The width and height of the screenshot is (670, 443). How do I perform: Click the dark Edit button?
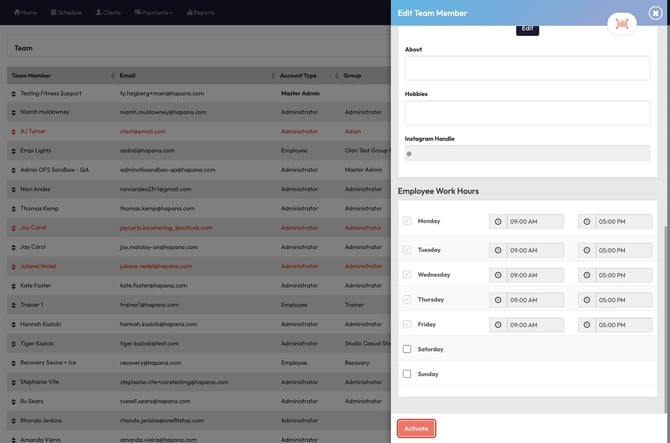tap(527, 28)
